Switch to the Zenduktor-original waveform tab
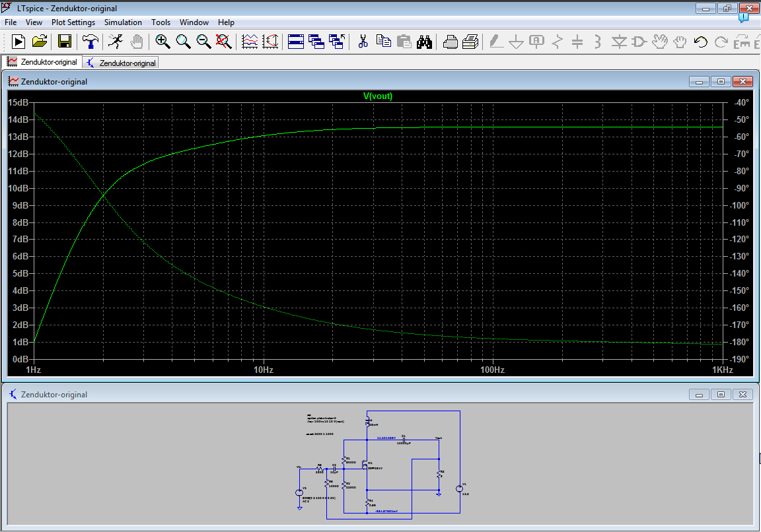The image size is (761, 532). coord(42,62)
